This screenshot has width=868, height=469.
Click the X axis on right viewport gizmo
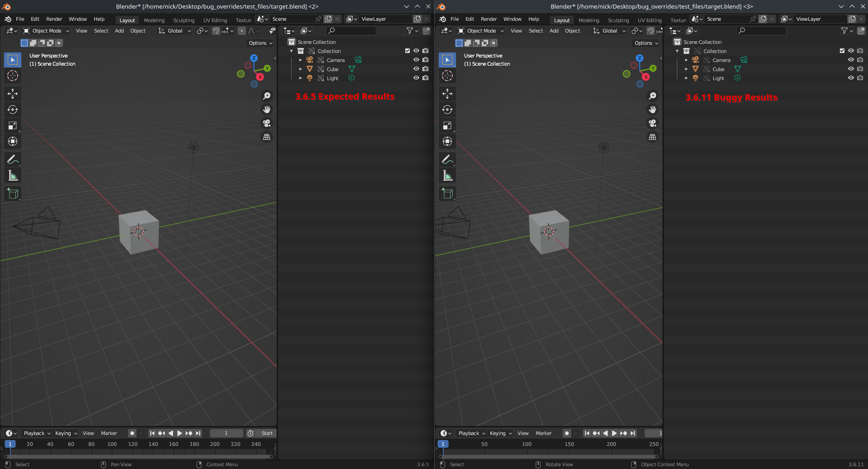[646, 77]
